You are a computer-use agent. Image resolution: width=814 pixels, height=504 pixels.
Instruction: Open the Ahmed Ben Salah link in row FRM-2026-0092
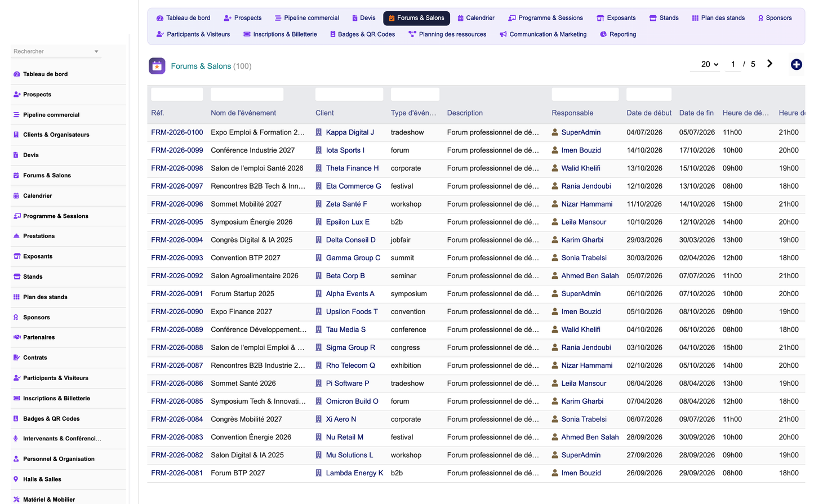click(x=590, y=276)
